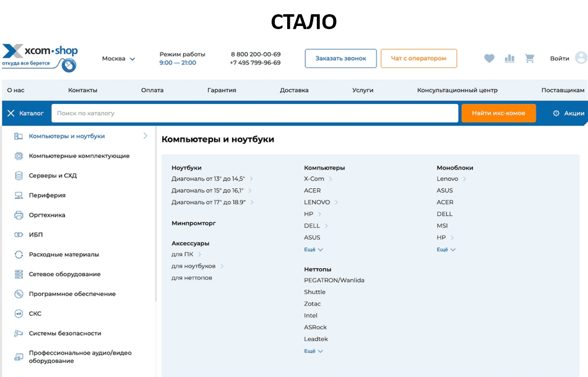Click into Поиск по каталогу field
588x377 pixels.
(x=254, y=113)
